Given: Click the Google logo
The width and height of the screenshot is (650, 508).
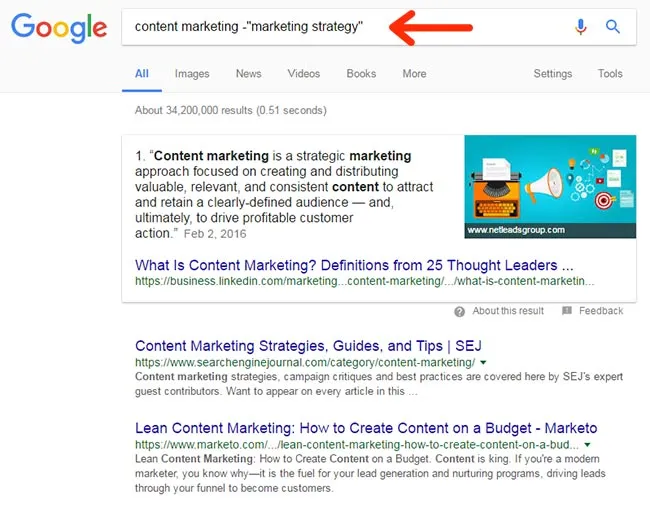Looking at the screenshot, I should pyautogui.click(x=59, y=27).
